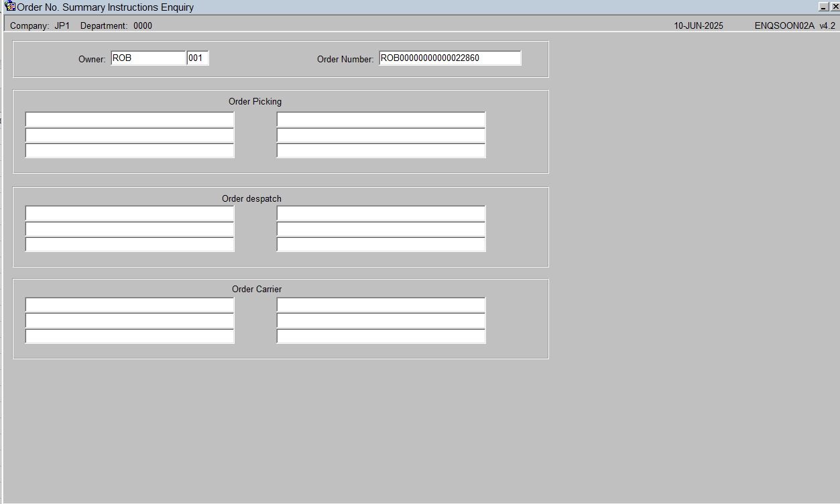
Task: Close the Order No. Summary Instructions Enquiry window
Action: (x=835, y=7)
